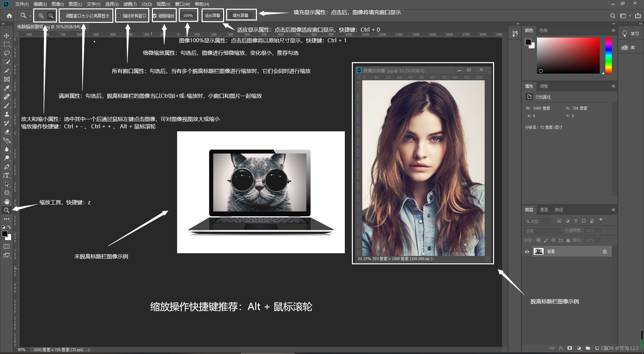The height and width of the screenshot is (354, 644).
Task: Select the Hand tool
Action: [7, 202]
